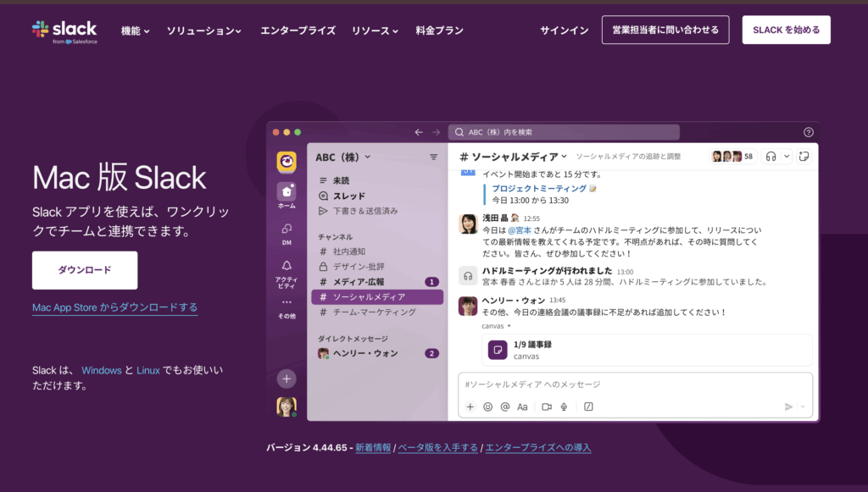Click the #ソーシャルメディア message input field
Viewport: 868px width, 492px height.
pos(635,384)
